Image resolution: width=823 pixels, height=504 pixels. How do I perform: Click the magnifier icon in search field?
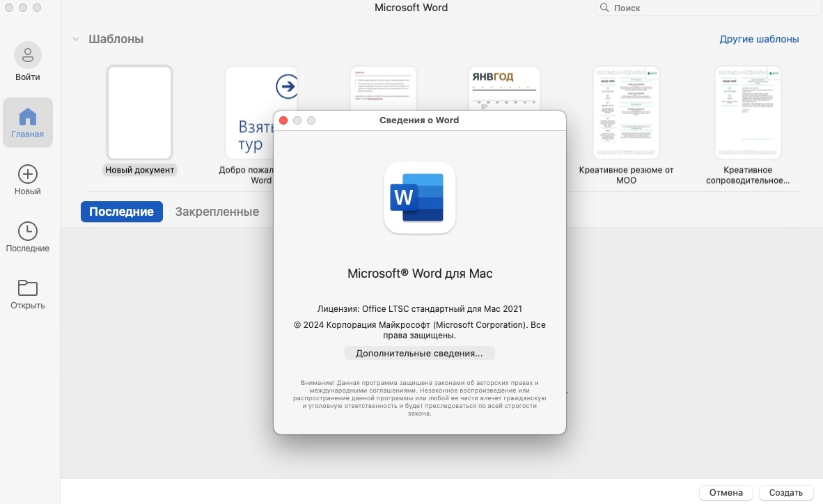click(x=604, y=8)
